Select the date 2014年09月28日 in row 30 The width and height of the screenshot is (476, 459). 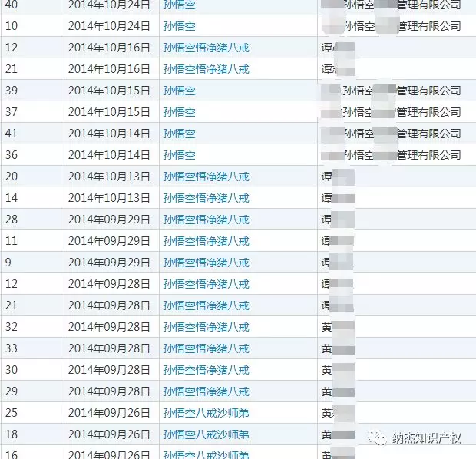point(109,370)
